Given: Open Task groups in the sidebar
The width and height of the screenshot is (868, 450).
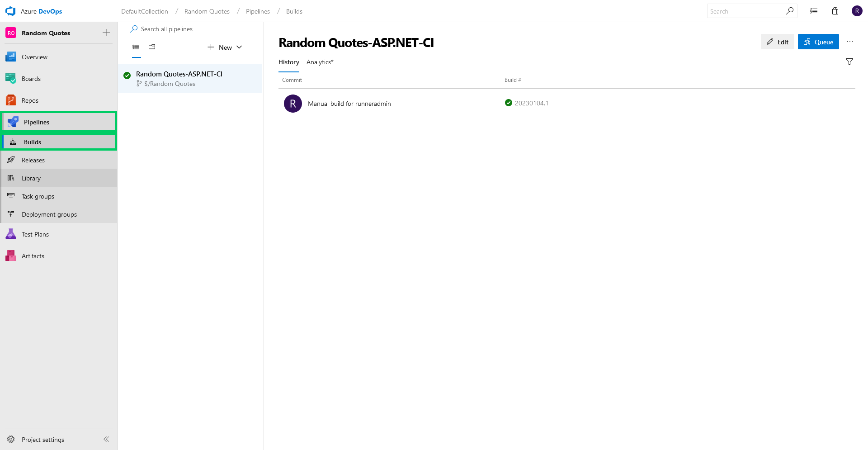Looking at the screenshot, I should pyautogui.click(x=59, y=196).
